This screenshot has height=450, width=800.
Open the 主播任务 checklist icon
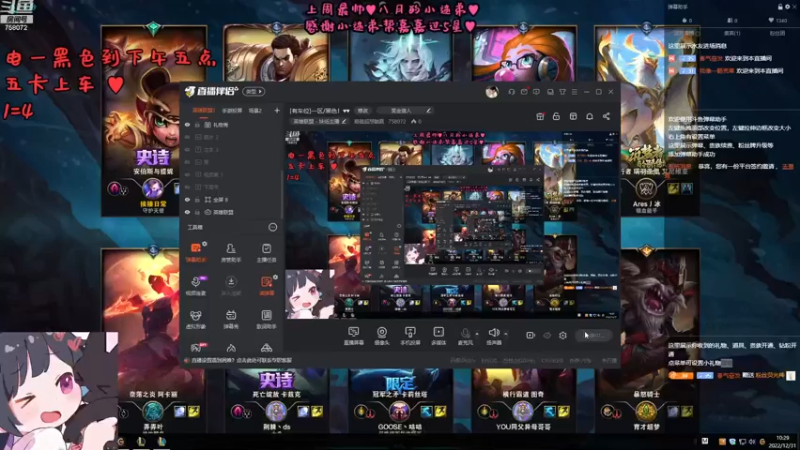coord(266,252)
